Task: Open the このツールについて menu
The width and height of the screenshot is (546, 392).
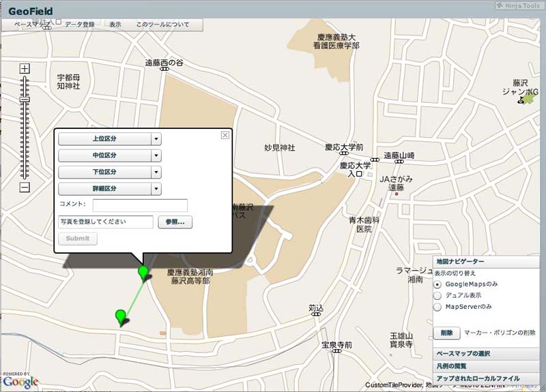Action: [x=162, y=25]
